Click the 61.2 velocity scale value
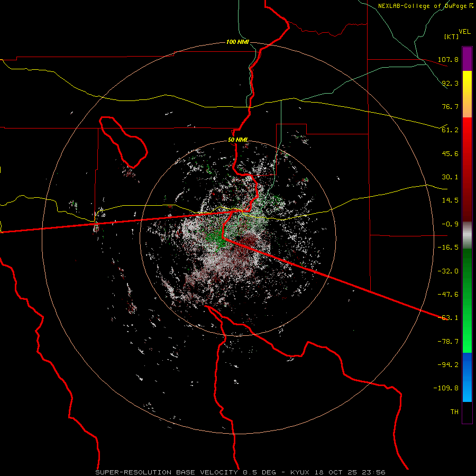 coord(450,130)
